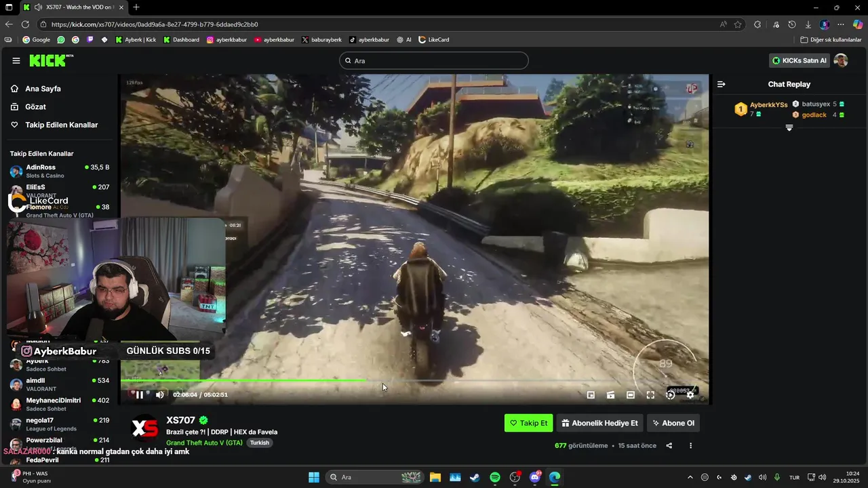This screenshot has width=868, height=488.
Task: Click the KICKs Satın Al button
Action: tap(800, 60)
